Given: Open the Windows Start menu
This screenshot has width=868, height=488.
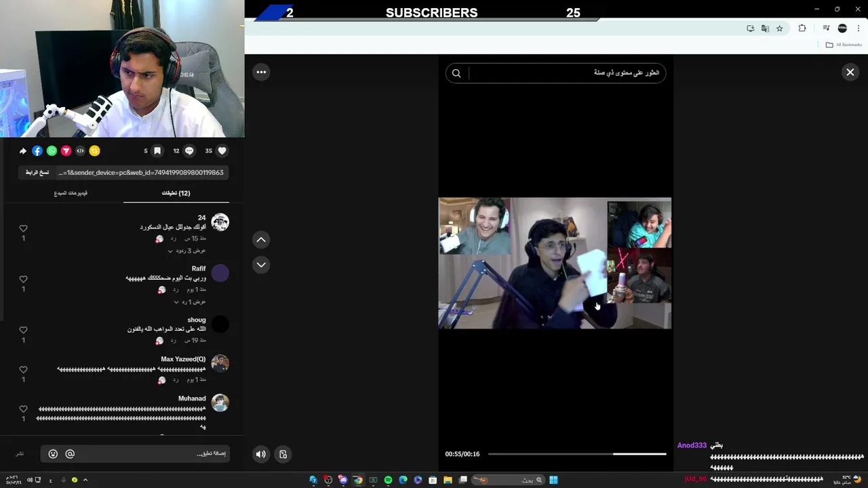Looking at the screenshot, I should pyautogui.click(x=553, y=480).
